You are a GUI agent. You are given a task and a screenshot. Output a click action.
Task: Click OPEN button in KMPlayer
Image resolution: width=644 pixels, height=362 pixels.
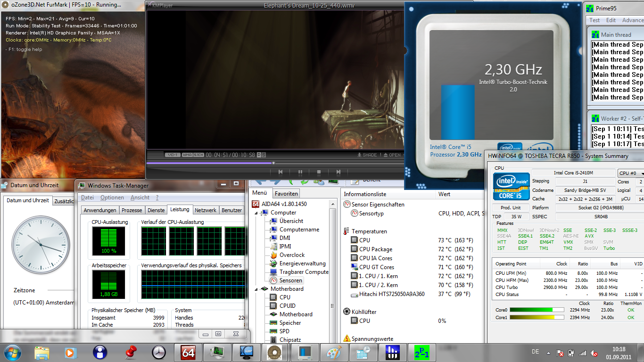point(392,155)
